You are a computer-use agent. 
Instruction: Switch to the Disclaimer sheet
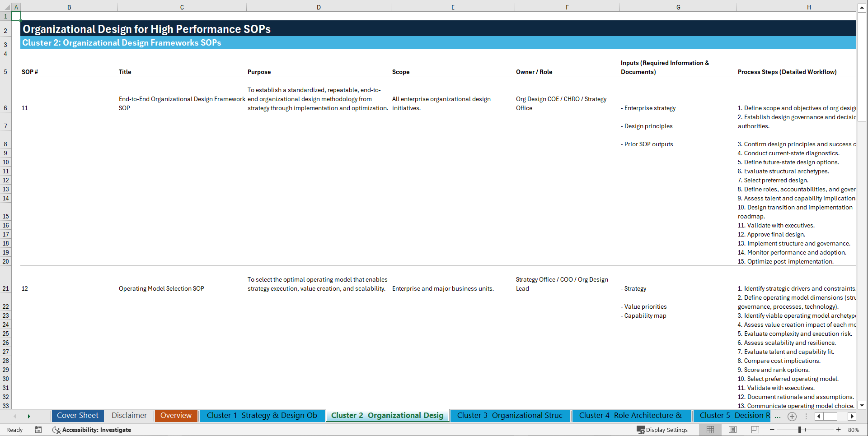129,415
